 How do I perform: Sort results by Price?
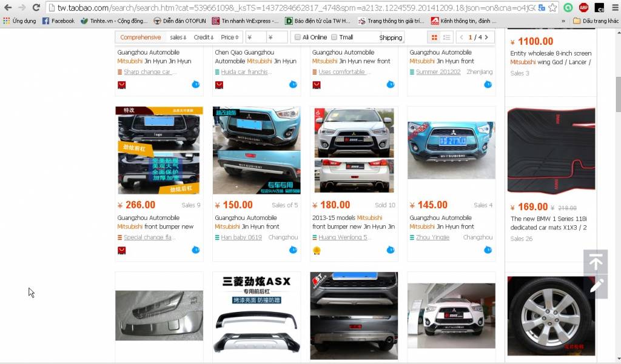(x=230, y=37)
